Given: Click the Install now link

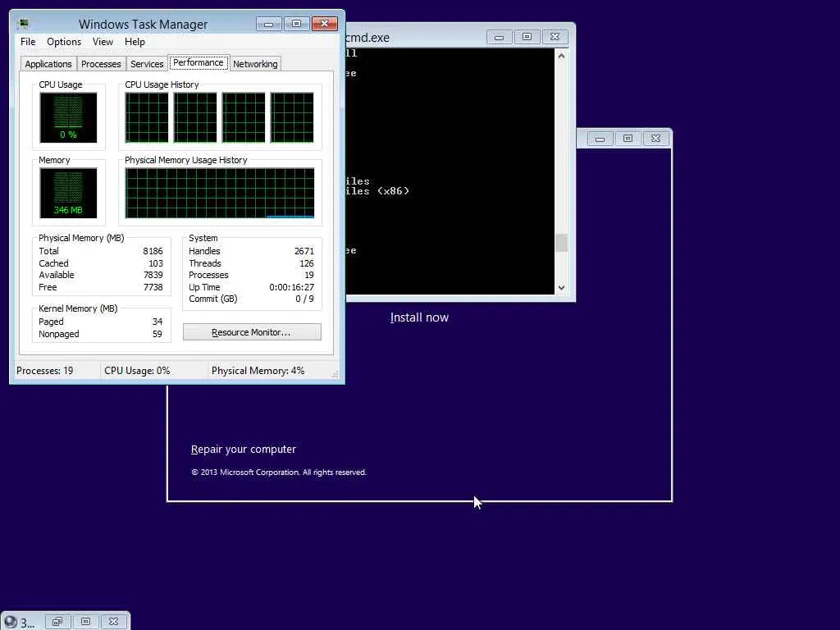Looking at the screenshot, I should pos(419,317).
